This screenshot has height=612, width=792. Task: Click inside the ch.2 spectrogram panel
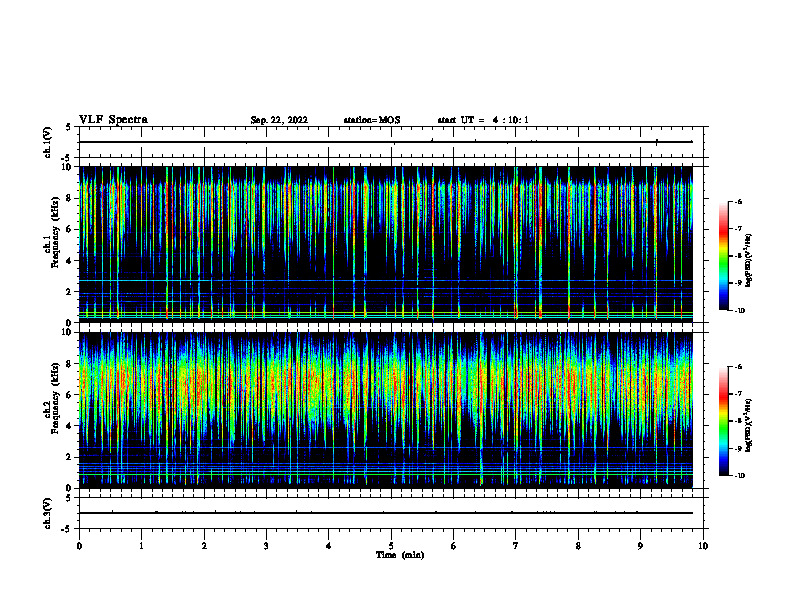[385, 410]
